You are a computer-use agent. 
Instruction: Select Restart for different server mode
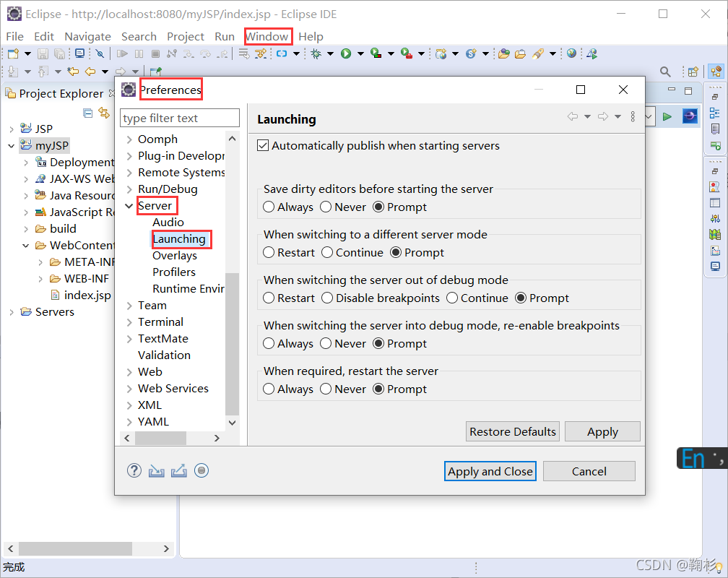click(269, 252)
